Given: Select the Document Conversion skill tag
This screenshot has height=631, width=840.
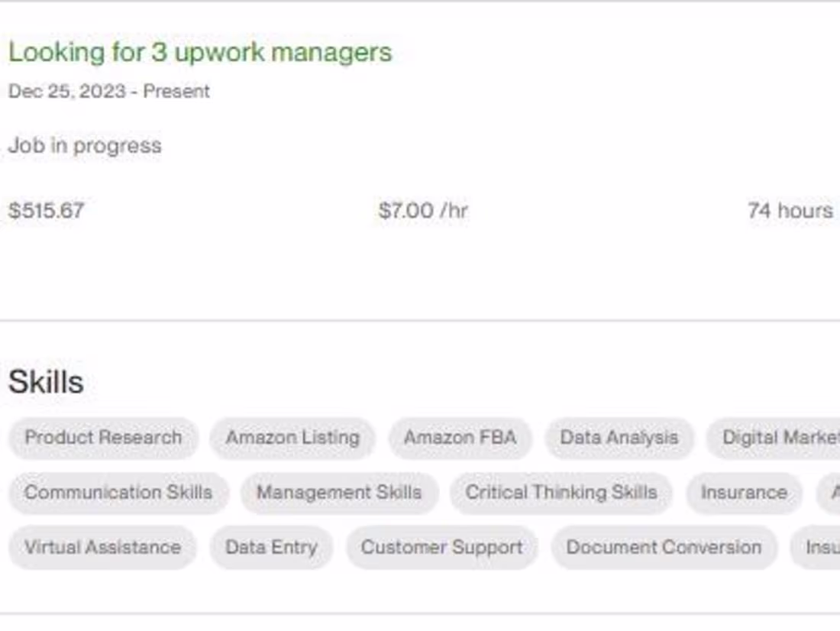Looking at the screenshot, I should [663, 547].
